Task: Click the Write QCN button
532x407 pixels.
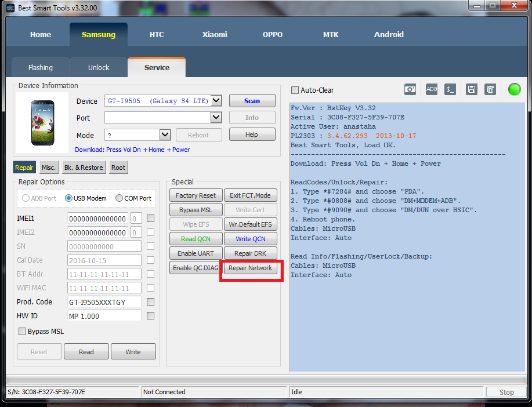Action: coord(251,239)
